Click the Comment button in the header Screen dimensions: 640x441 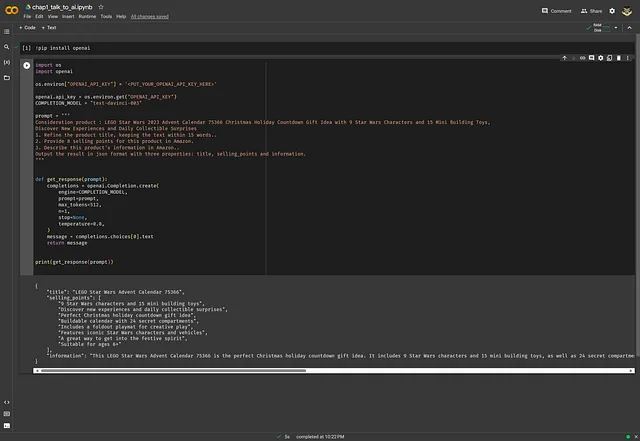pos(556,11)
